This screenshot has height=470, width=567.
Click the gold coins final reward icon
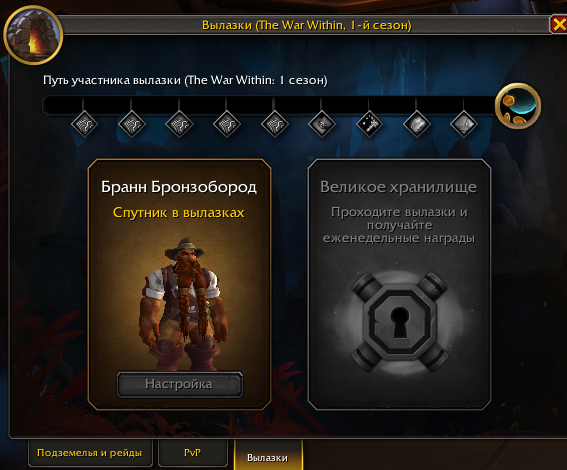518,106
